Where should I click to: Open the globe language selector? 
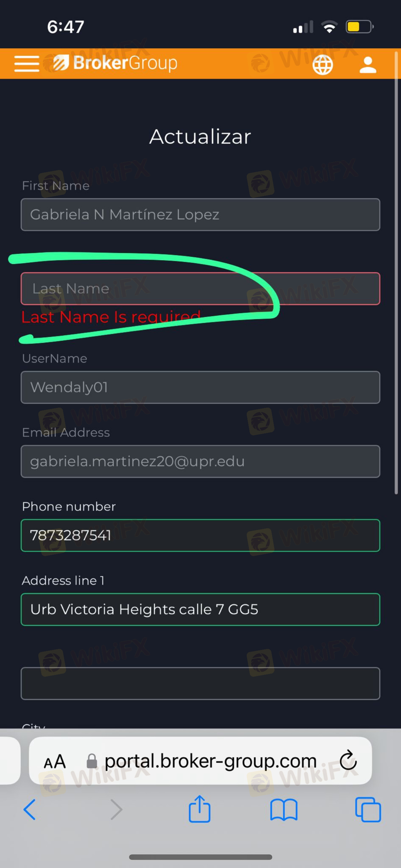click(x=323, y=65)
